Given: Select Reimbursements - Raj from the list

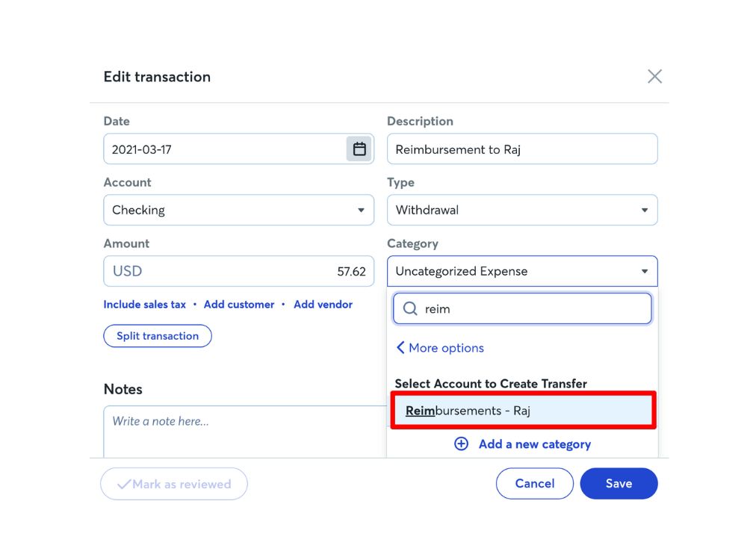Looking at the screenshot, I should point(523,411).
